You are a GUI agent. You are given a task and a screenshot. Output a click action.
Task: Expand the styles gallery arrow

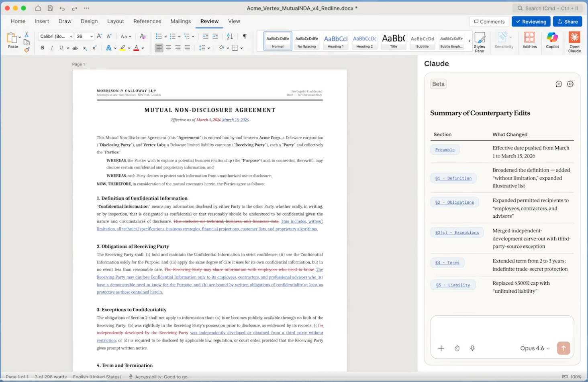click(x=469, y=41)
